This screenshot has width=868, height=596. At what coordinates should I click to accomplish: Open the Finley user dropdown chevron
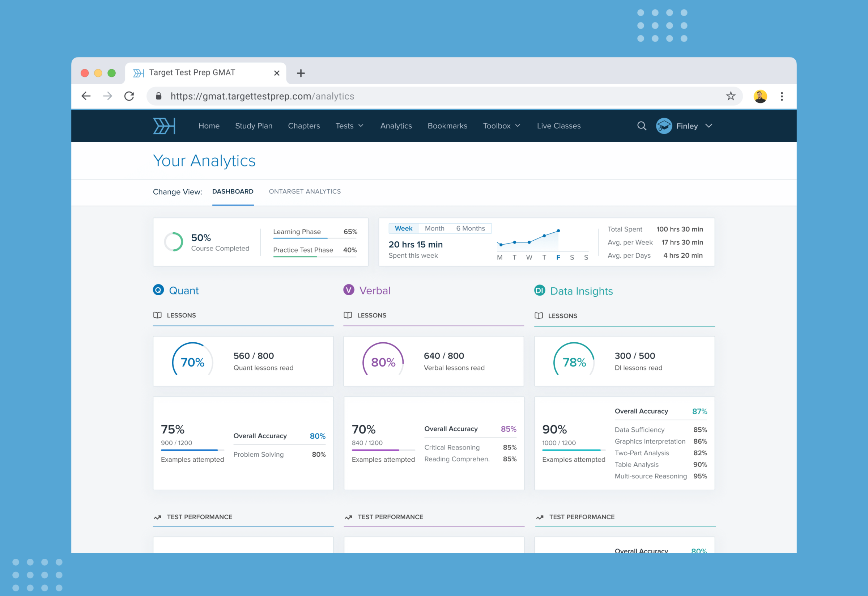709,126
